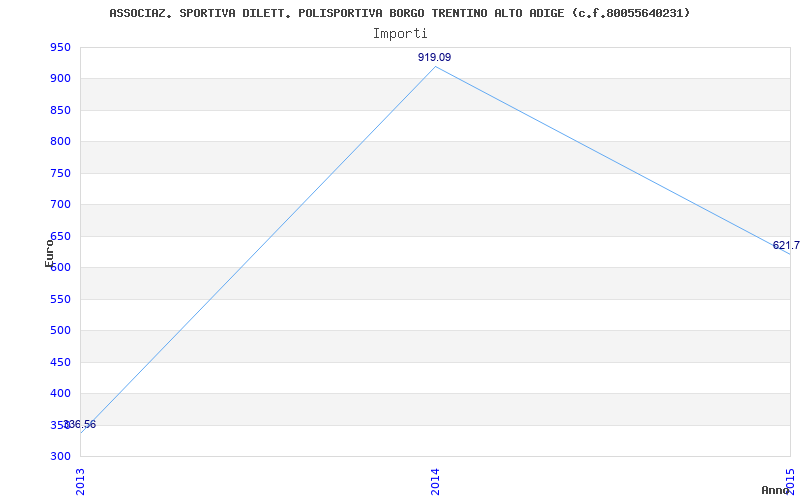Click the 336.56 data label
The height and width of the screenshot is (500, 800).
click(x=80, y=424)
